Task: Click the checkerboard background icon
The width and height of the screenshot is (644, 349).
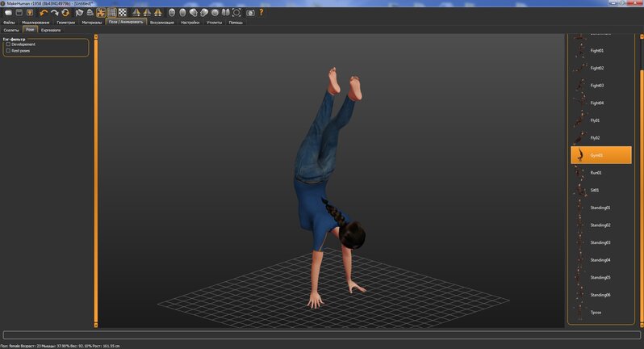Action: coord(123,13)
